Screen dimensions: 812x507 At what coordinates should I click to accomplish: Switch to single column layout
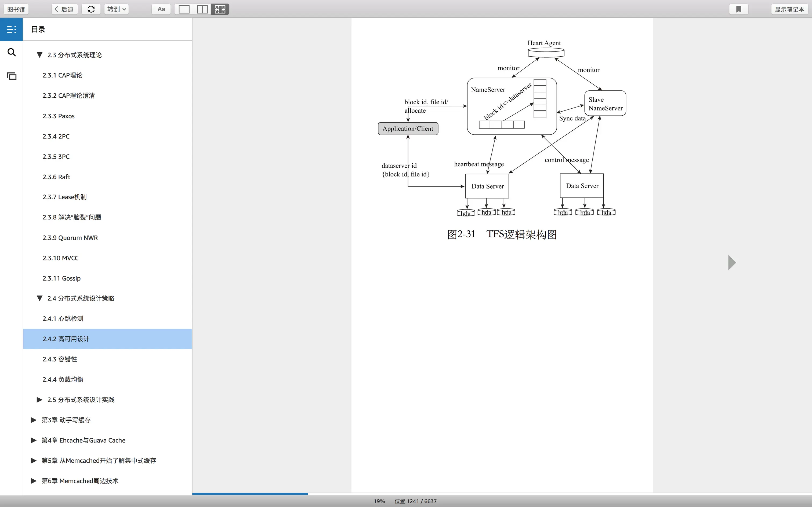tap(184, 9)
